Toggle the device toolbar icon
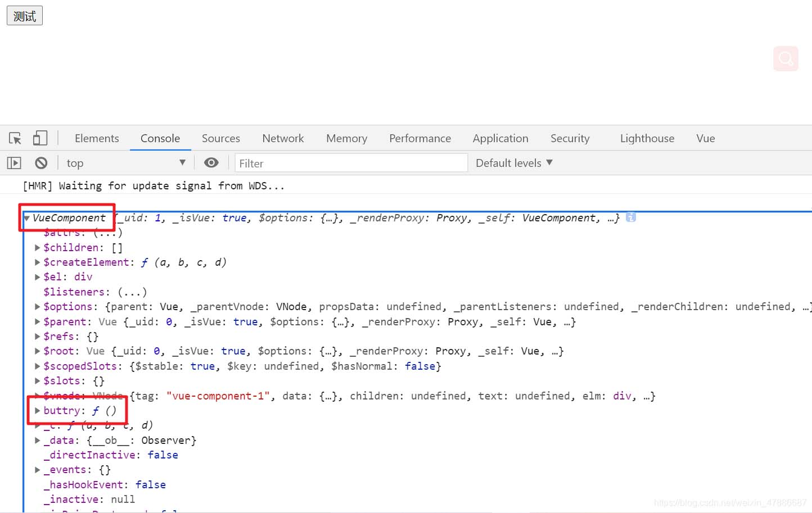Screen dimensions: 812x513 tap(40, 138)
